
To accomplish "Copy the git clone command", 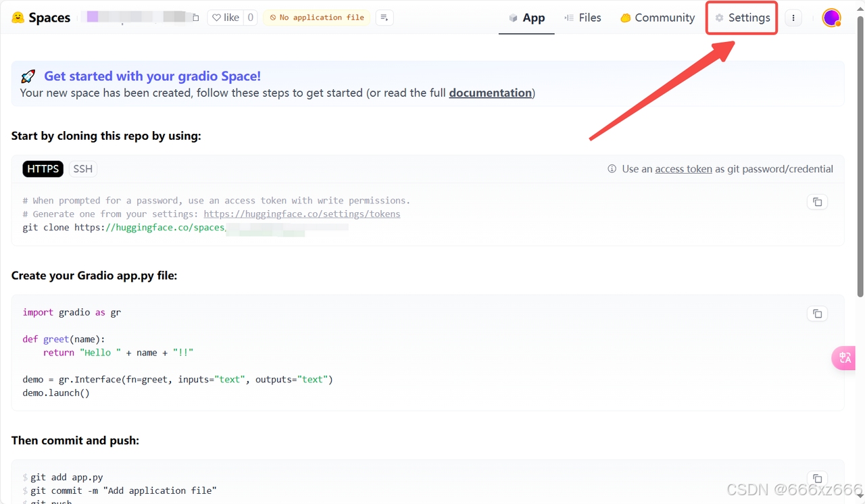I will (x=817, y=202).
